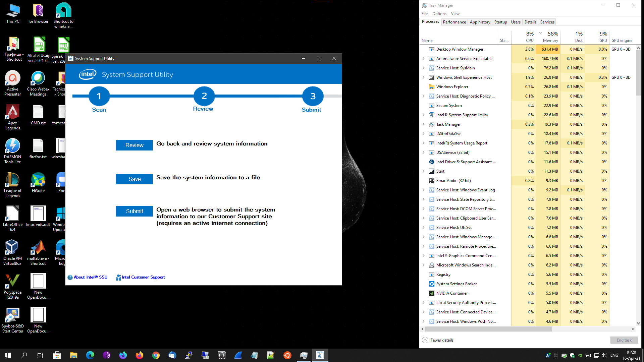This screenshot has width=644, height=362.
Task: Click the Scan step circle in System Support Utility
Action: pos(99,96)
